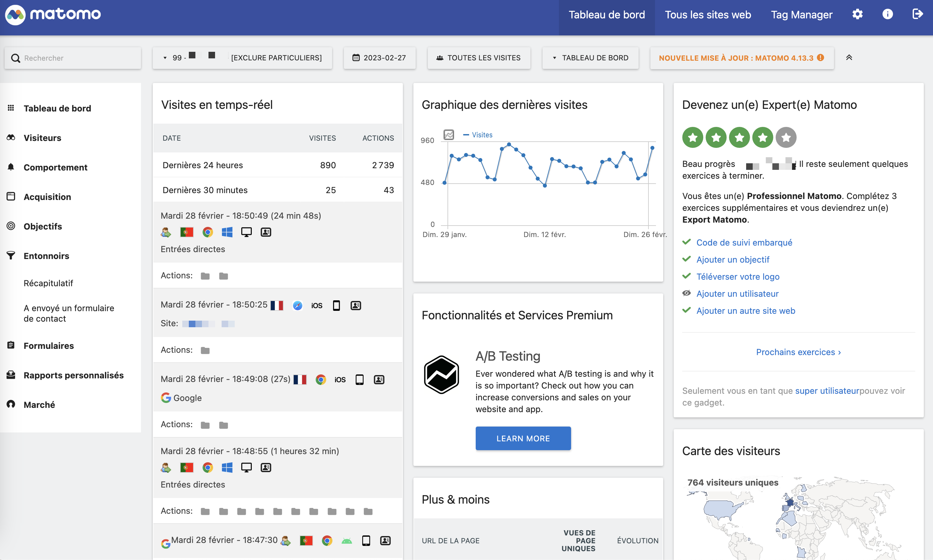Open Prochains exercices link

(798, 352)
